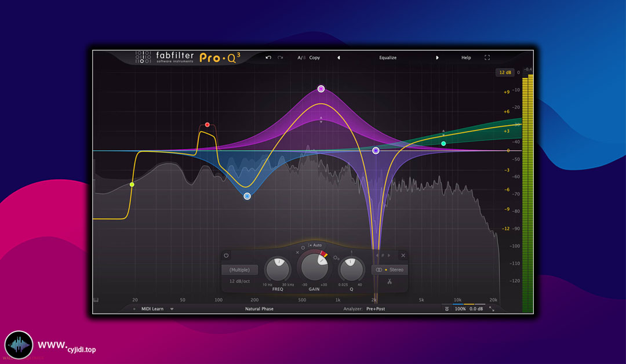Click the Redo arrow icon
Image resolution: width=626 pixels, height=364 pixels.
(281, 57)
